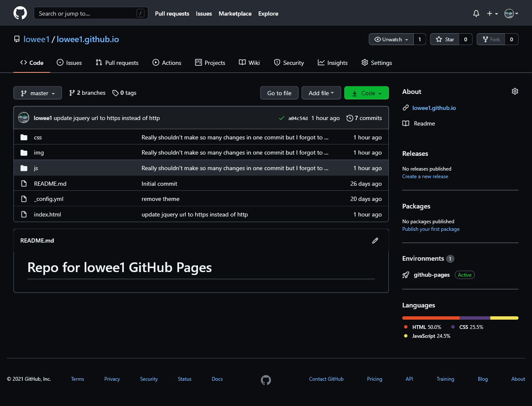The height and width of the screenshot is (406, 532).
Task: Click footer GitHub logo icon
Action: 266,380
